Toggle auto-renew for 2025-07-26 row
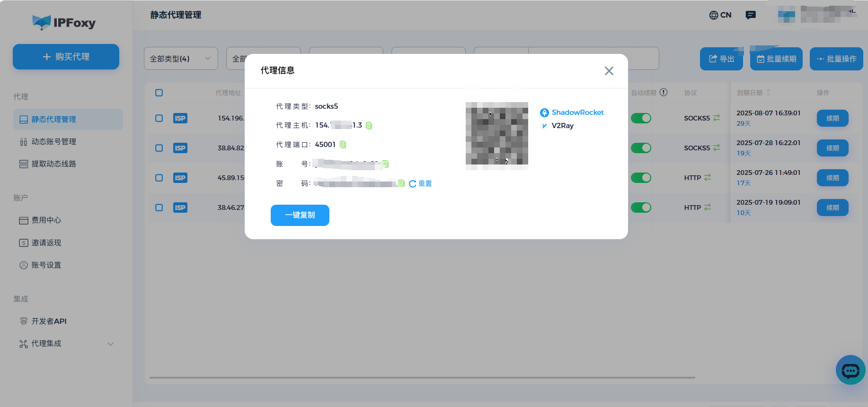 point(641,178)
